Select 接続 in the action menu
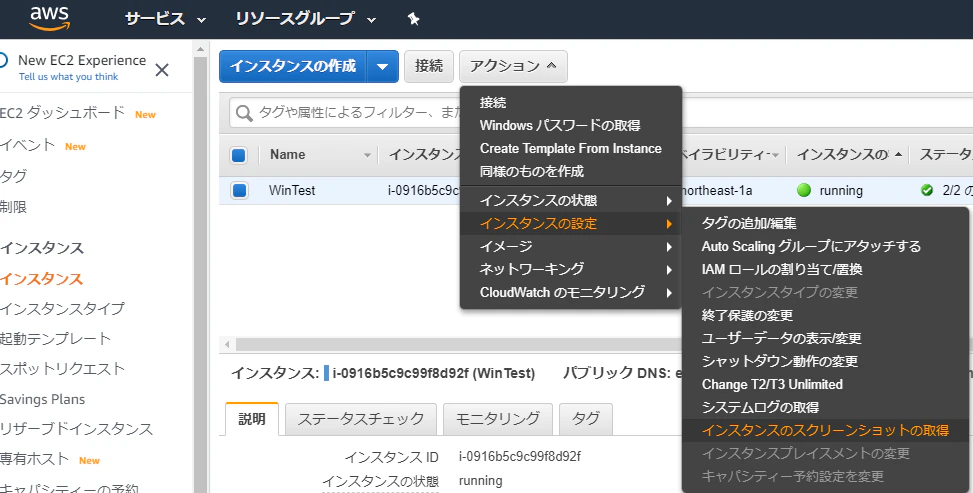 click(x=493, y=102)
